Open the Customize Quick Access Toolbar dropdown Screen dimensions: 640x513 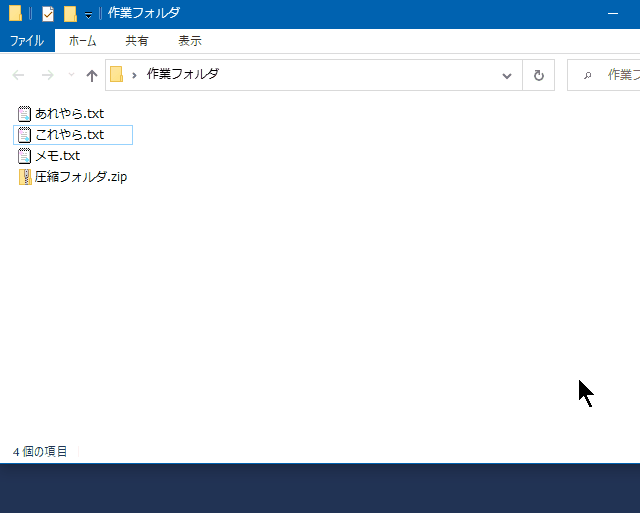click(88, 15)
